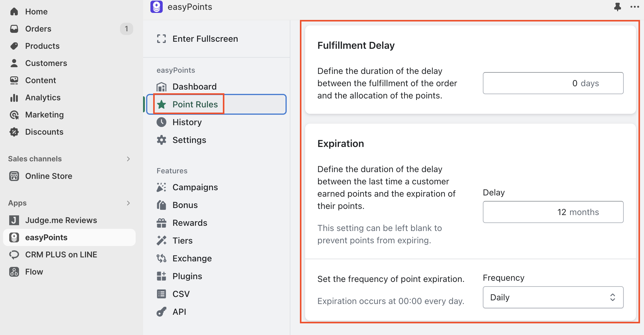Click the Fulfillment Delay days input field
The width and height of the screenshot is (644, 335).
tap(553, 83)
